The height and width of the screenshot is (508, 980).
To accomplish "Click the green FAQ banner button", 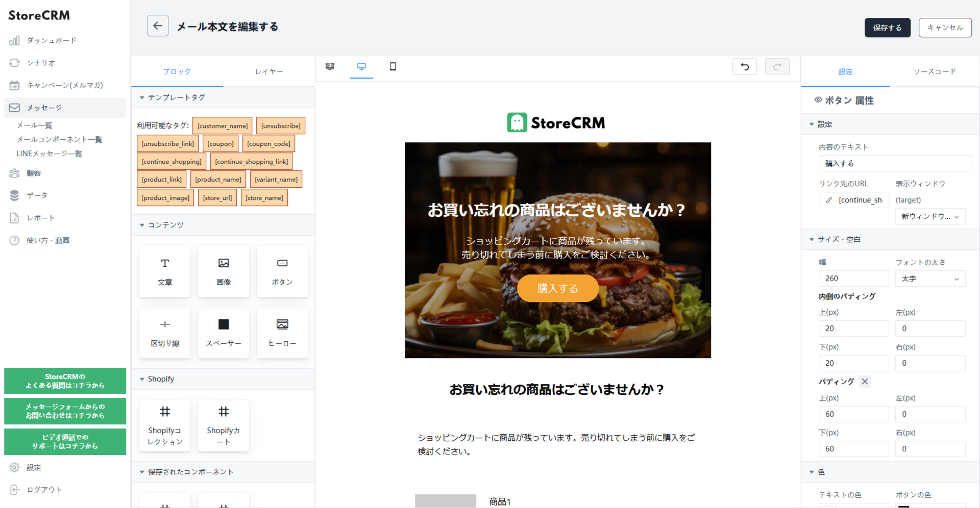I will point(65,380).
